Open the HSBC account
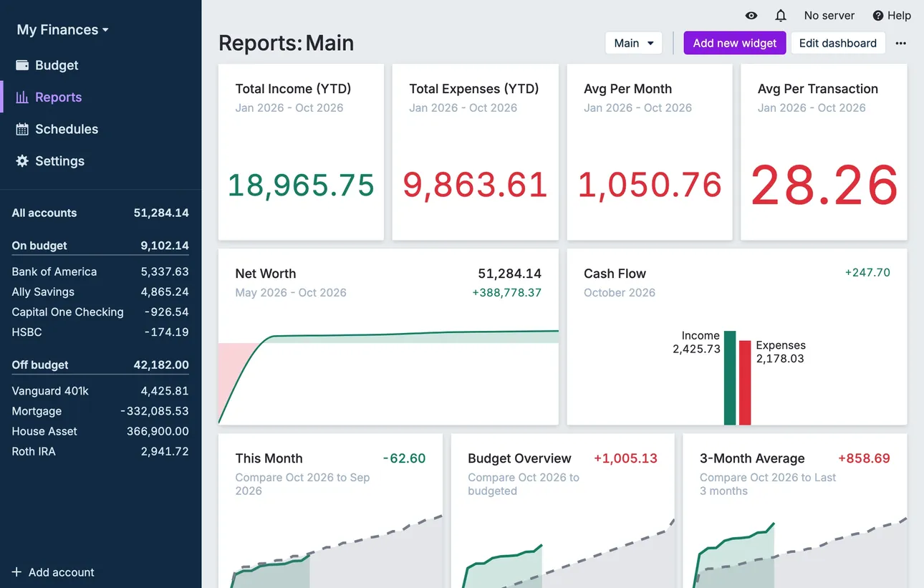This screenshot has height=588, width=924. [x=100, y=332]
